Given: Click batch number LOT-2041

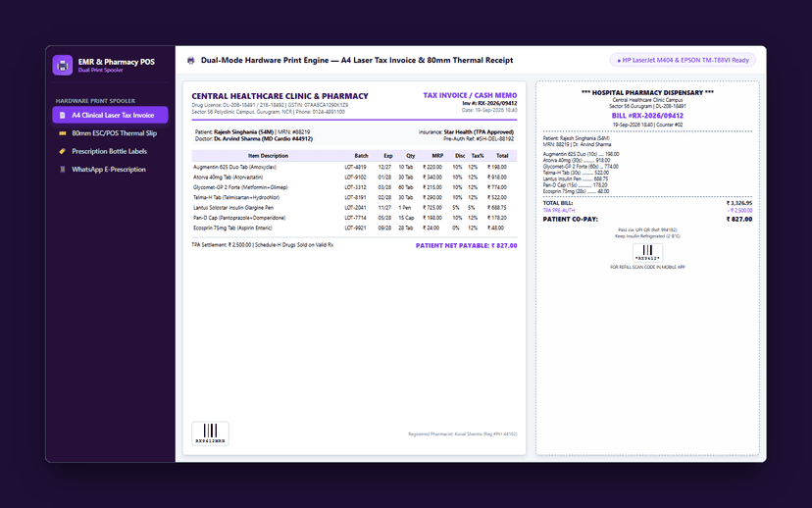Looking at the screenshot, I should coord(355,208).
